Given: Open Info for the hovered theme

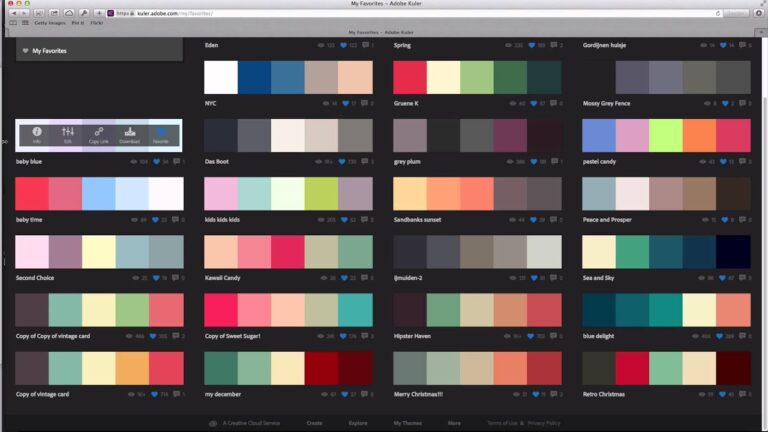Looking at the screenshot, I should pyautogui.click(x=37, y=135).
